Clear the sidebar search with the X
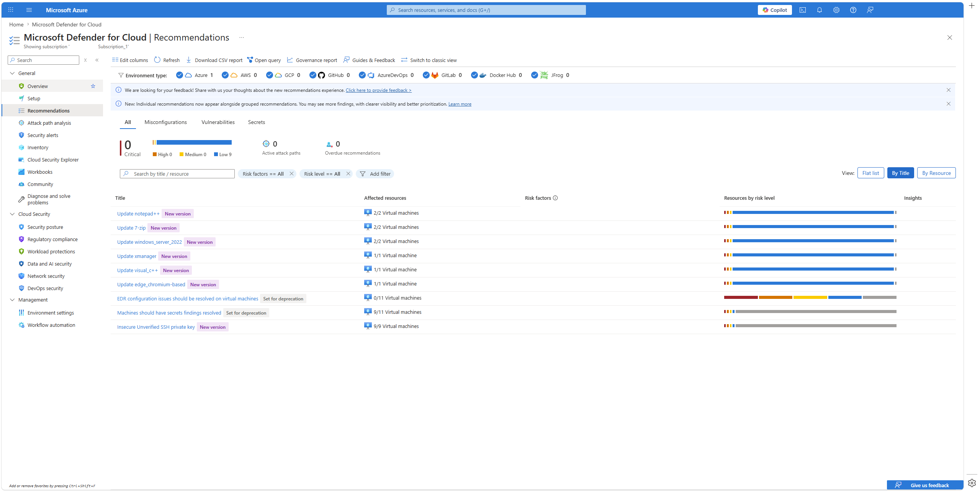This screenshot has height=491, width=980. [86, 60]
